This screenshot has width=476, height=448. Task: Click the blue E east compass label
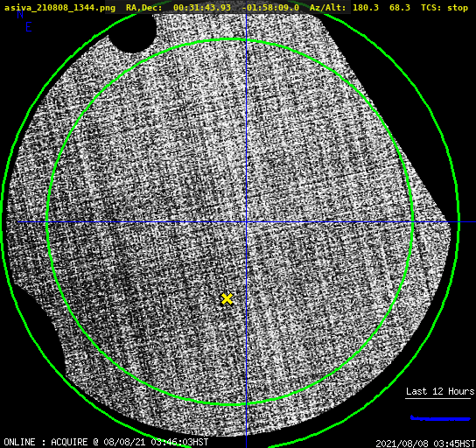[x=29, y=27]
